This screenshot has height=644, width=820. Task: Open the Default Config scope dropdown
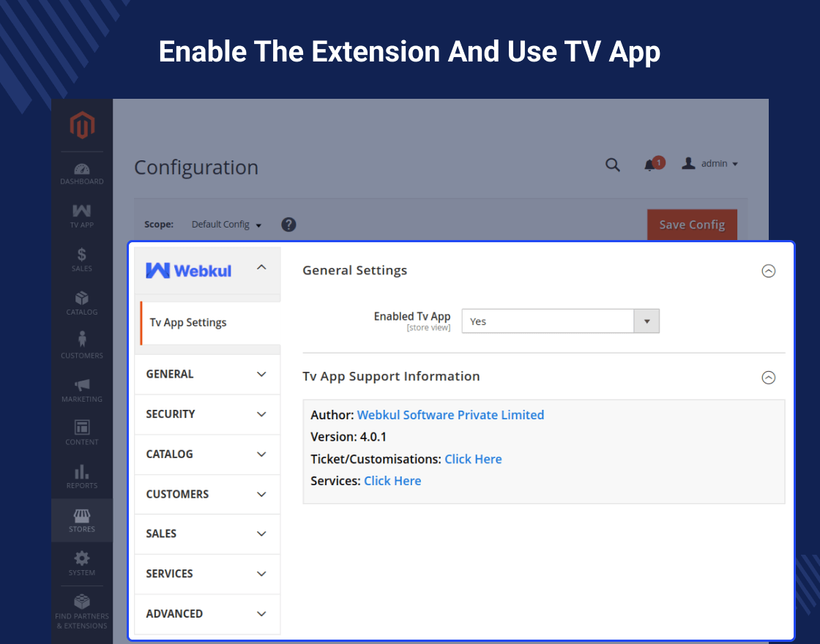point(226,224)
